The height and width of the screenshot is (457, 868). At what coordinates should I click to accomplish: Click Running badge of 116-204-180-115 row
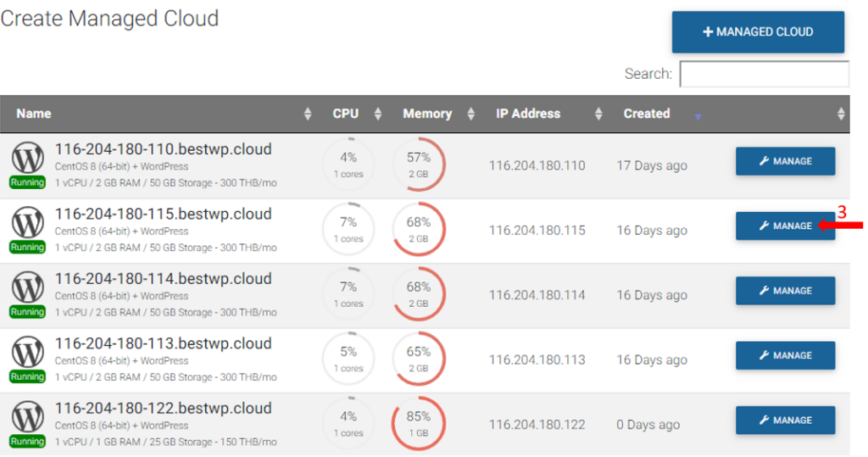coord(27,247)
